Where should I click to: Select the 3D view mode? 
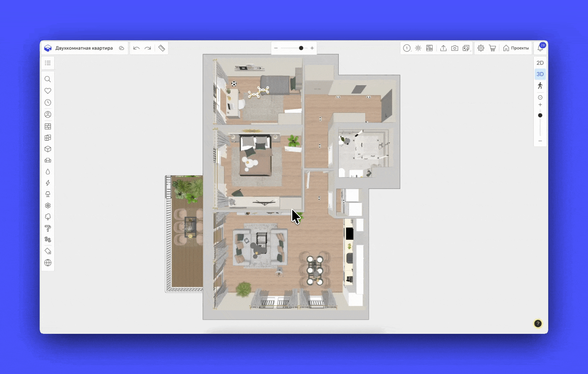(x=540, y=74)
